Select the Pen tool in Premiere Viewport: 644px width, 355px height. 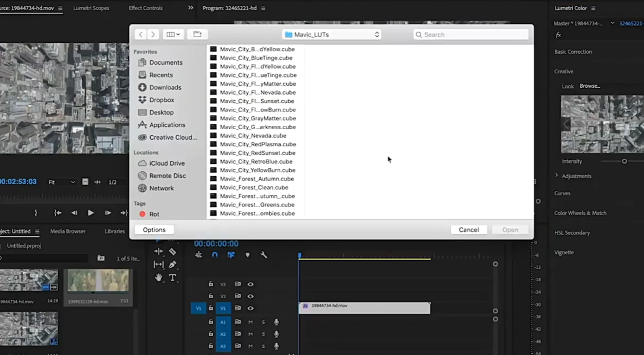point(173,264)
